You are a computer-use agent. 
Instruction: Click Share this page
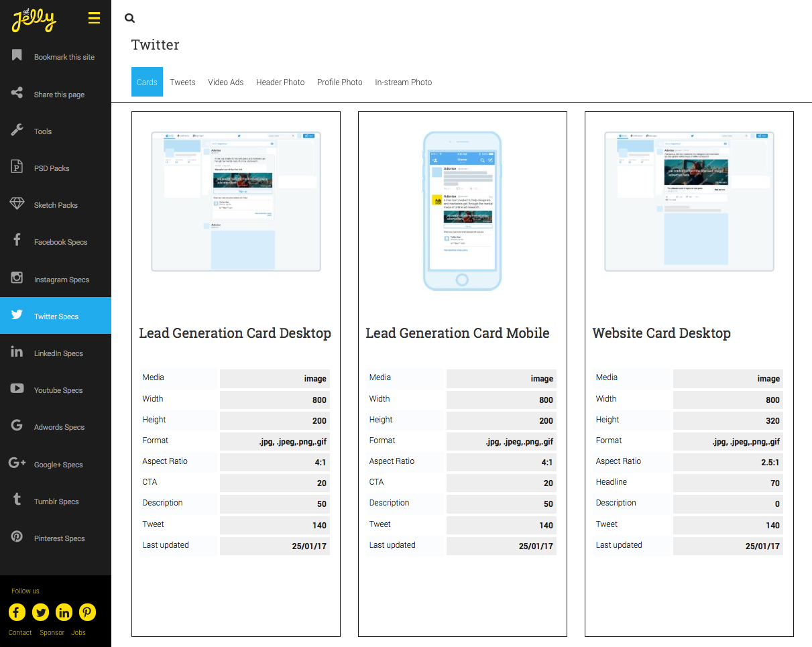59,95
